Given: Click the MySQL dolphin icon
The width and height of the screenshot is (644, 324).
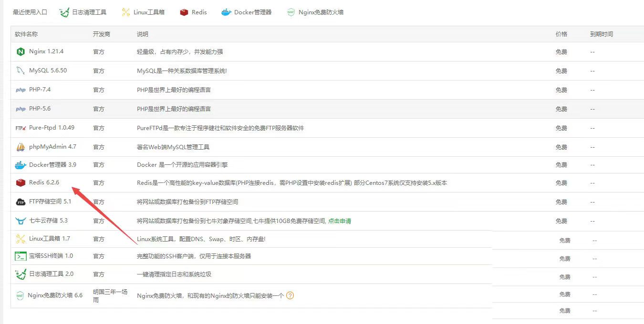Looking at the screenshot, I should [x=21, y=71].
